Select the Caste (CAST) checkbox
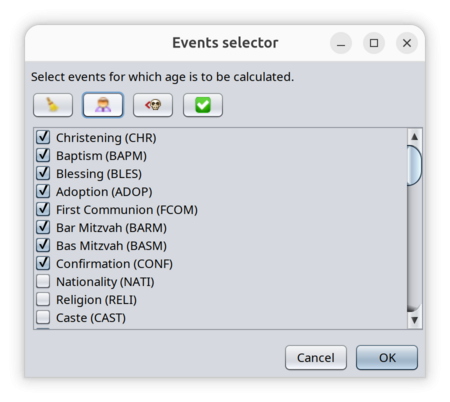The image size is (450, 402). 43,317
